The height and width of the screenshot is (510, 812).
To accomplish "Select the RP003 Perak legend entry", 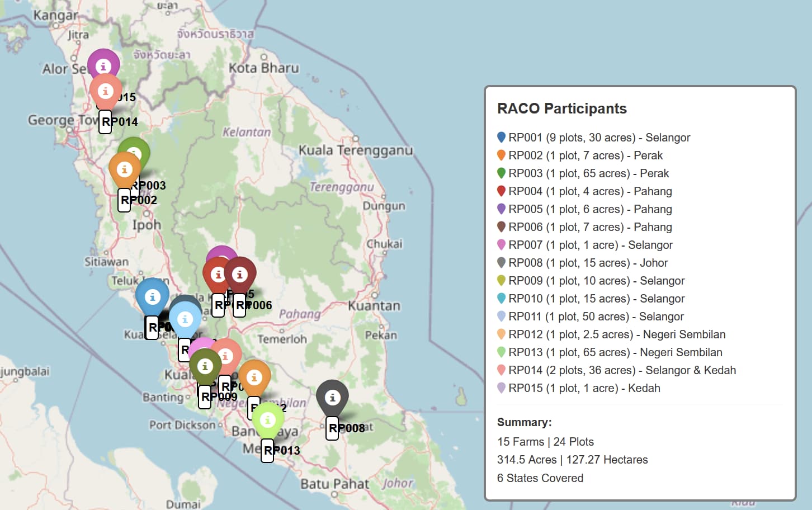I will tap(588, 173).
